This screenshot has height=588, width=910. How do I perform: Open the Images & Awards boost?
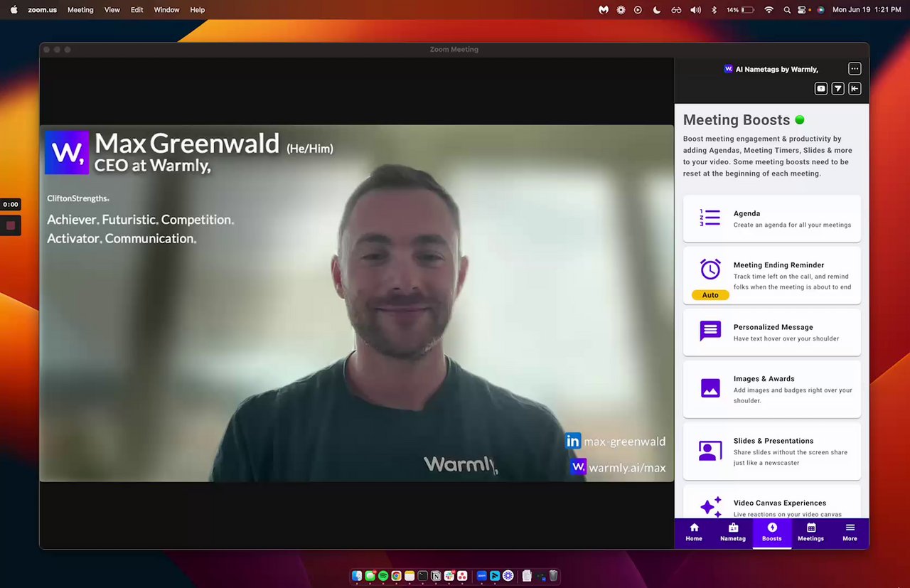tap(771, 389)
